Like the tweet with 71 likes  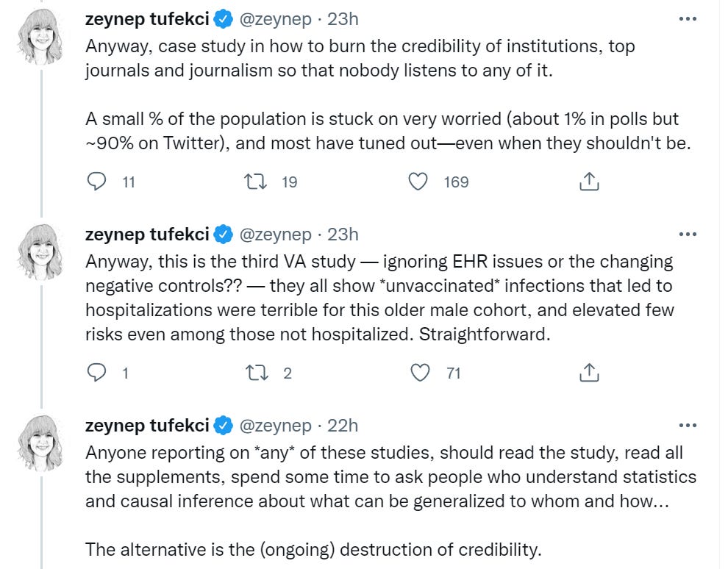pyautogui.click(x=420, y=373)
